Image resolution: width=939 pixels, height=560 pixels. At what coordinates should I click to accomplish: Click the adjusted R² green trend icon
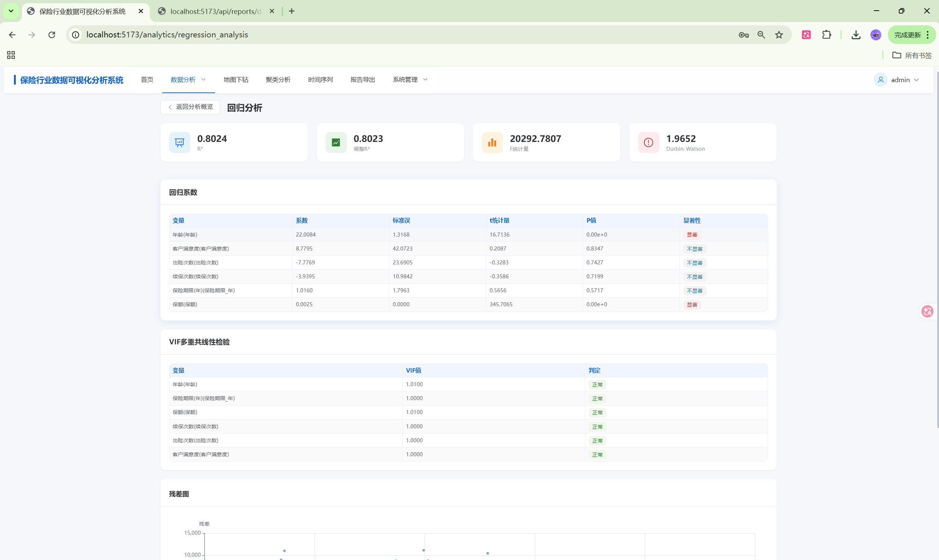click(336, 143)
